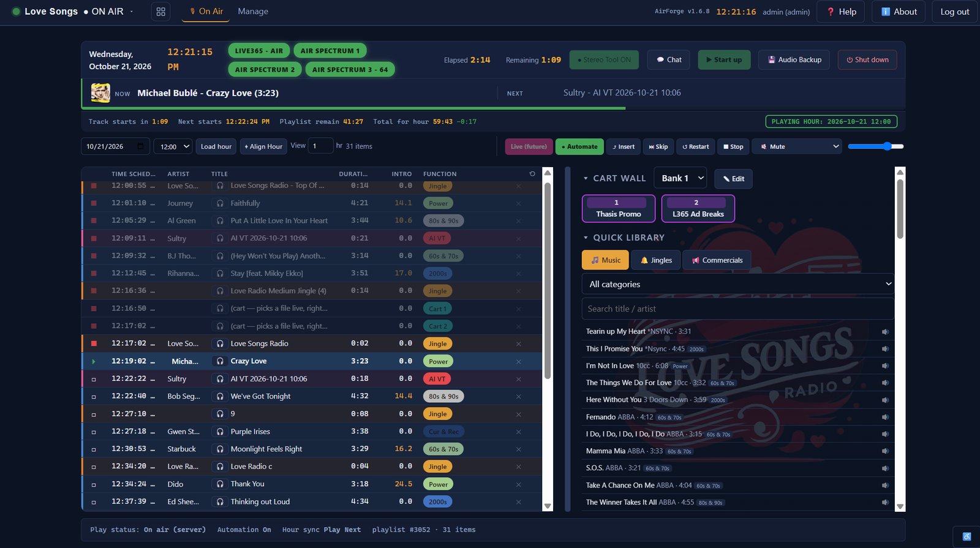Click the 10/21/2026 date field

click(x=115, y=146)
